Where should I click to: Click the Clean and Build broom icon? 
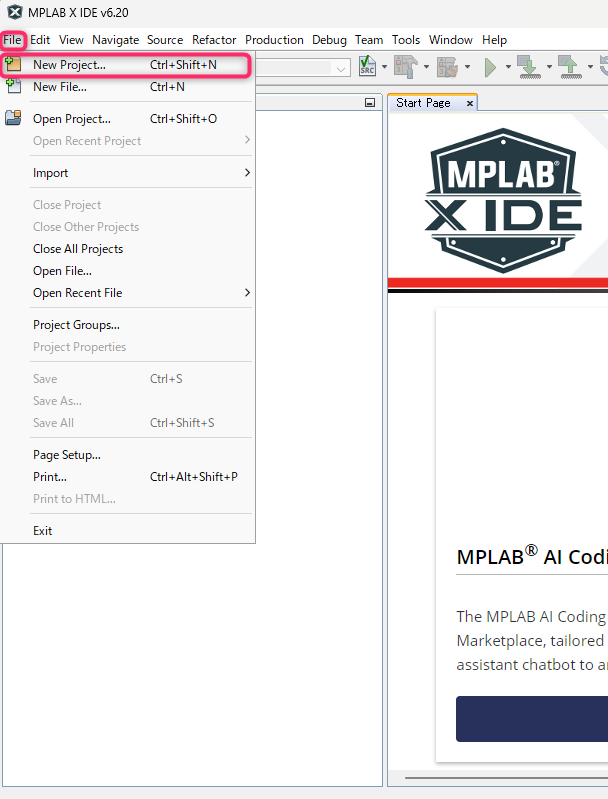click(447, 67)
